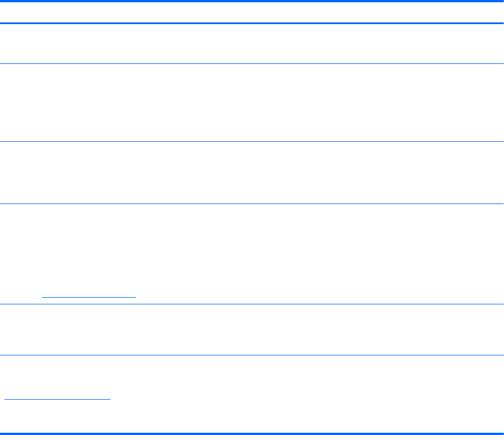Click the thick blue bottom border line

pos(251,434)
